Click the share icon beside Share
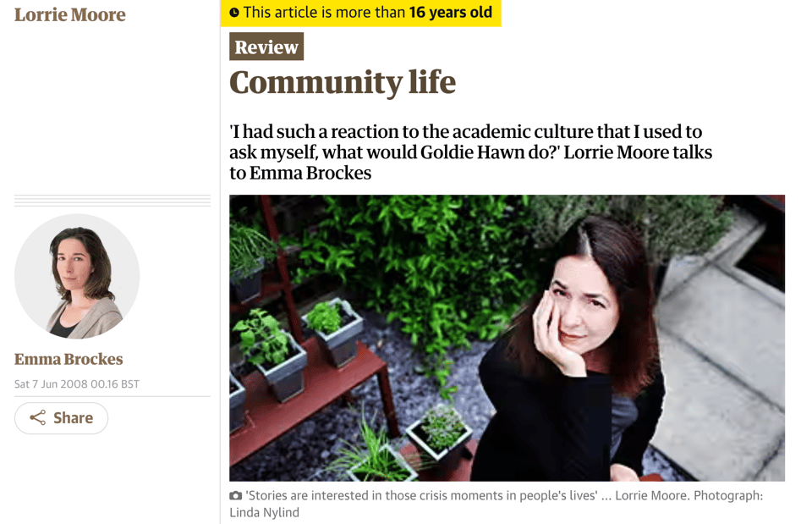 37,418
